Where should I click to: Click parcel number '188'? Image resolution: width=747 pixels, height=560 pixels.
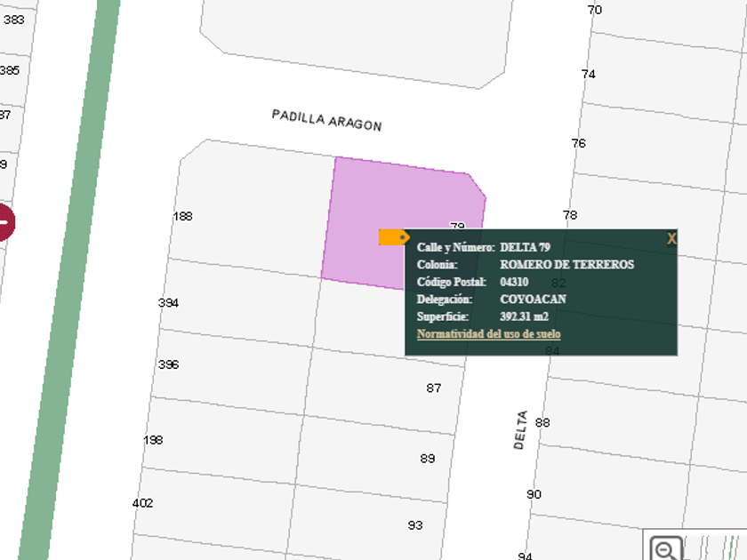[183, 216]
